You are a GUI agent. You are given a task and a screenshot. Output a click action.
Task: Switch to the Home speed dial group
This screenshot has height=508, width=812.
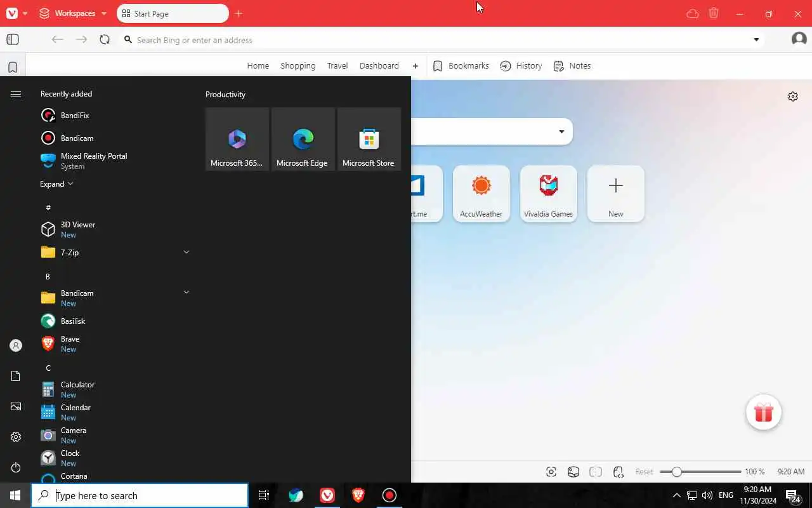click(258, 66)
